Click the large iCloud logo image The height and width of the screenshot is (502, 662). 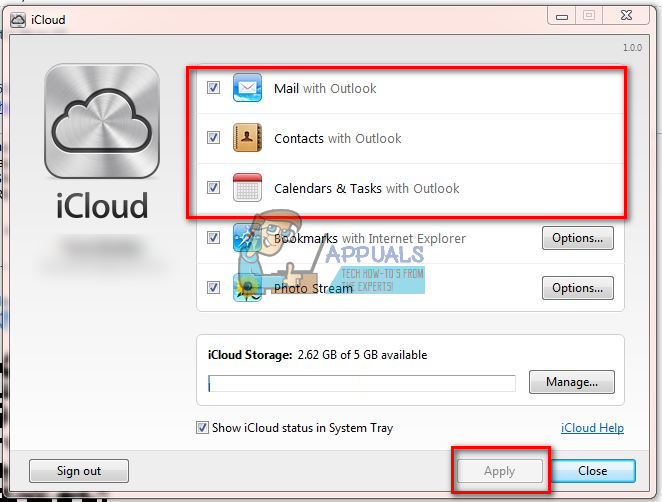point(102,121)
